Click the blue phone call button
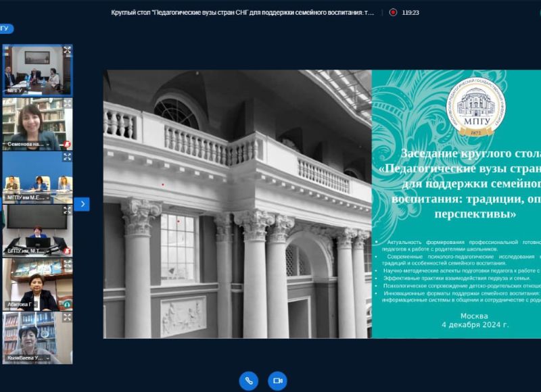Image resolution: width=541 pixels, height=392 pixels. 249,381
